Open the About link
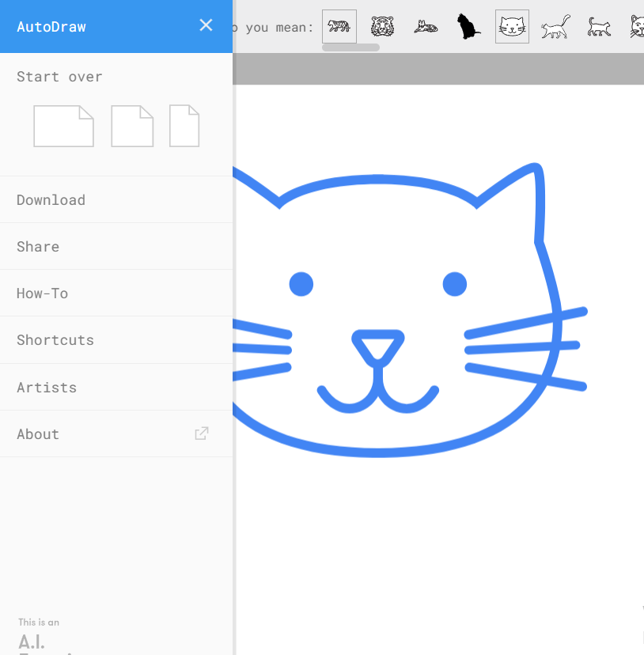 (38, 434)
